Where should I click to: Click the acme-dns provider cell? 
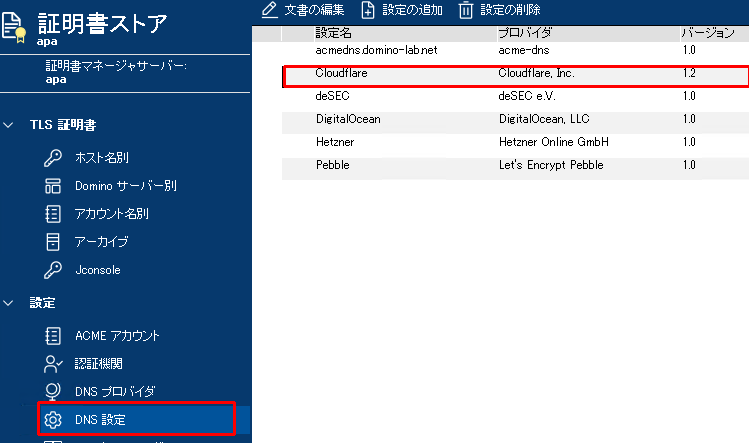[x=524, y=50]
